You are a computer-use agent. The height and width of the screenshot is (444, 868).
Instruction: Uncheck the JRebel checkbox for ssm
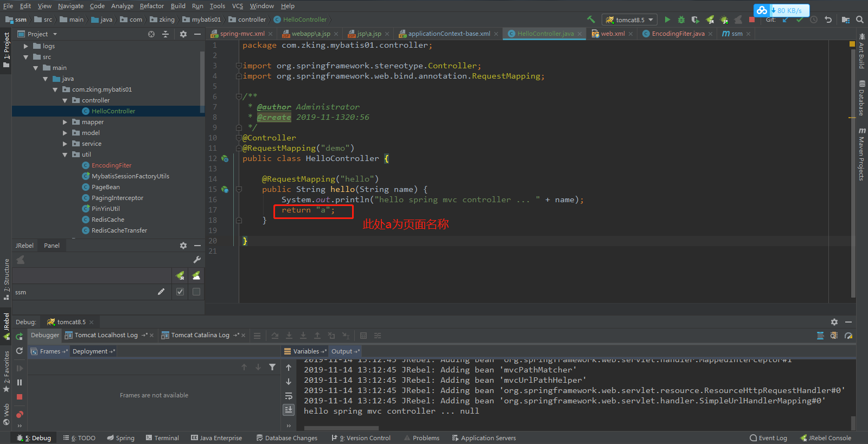tap(180, 292)
